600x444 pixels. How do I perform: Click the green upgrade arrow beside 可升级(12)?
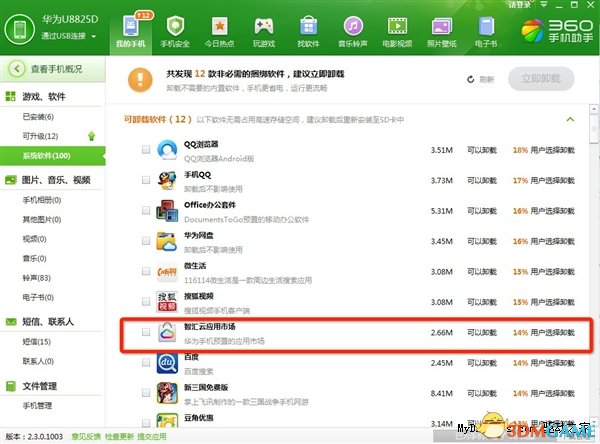(91, 136)
